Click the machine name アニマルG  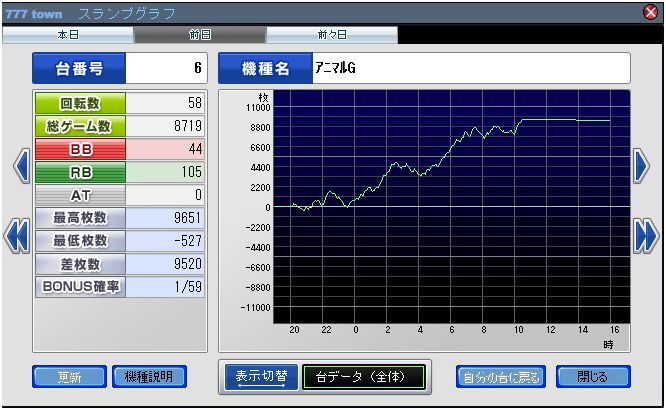coord(335,68)
